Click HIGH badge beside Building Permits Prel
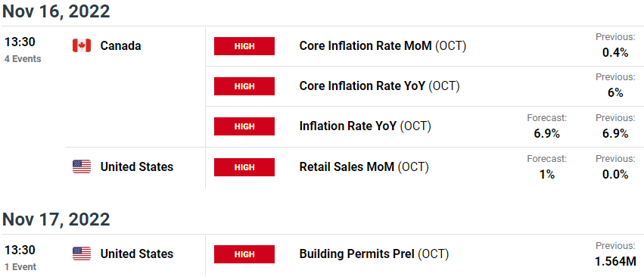The image size is (644, 280). (244, 254)
